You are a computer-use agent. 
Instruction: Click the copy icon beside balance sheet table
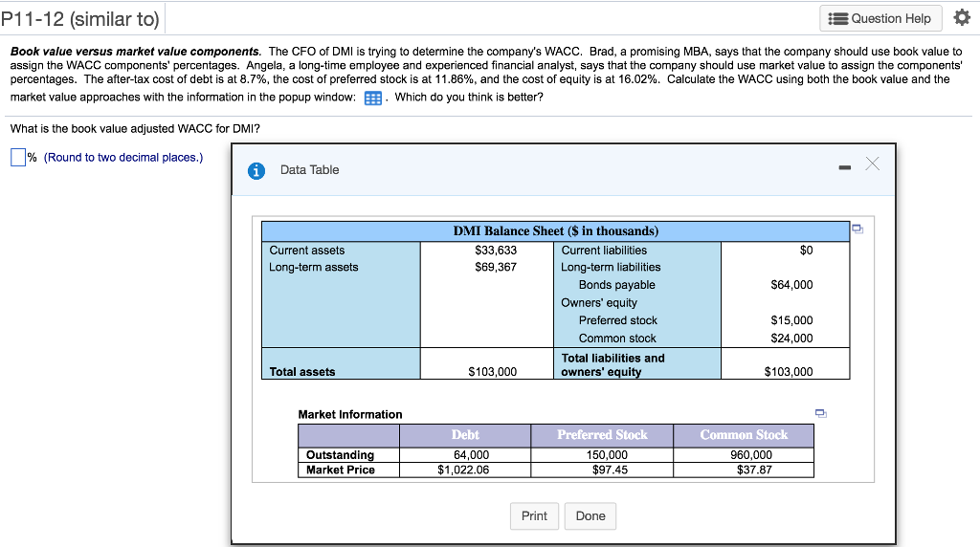[x=857, y=230]
